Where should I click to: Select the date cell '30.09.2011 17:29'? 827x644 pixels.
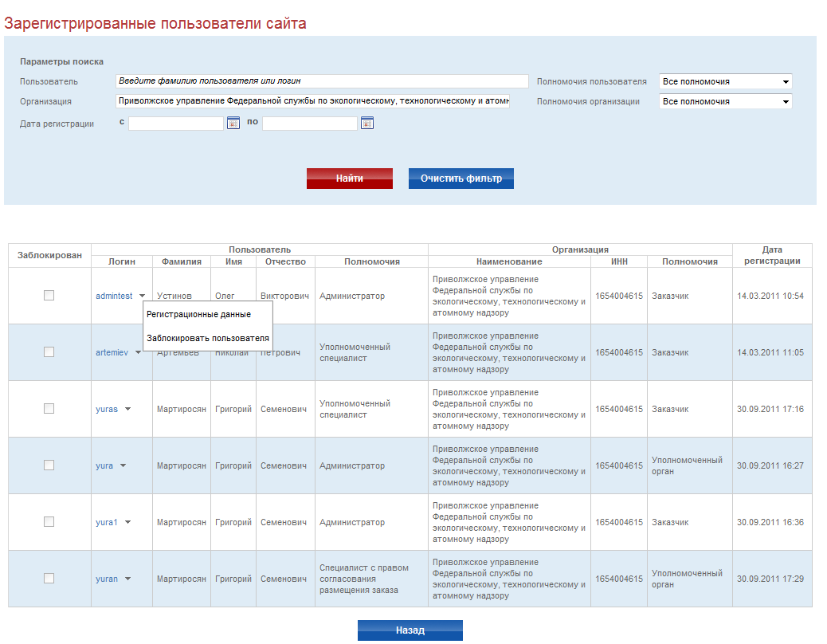770,579
